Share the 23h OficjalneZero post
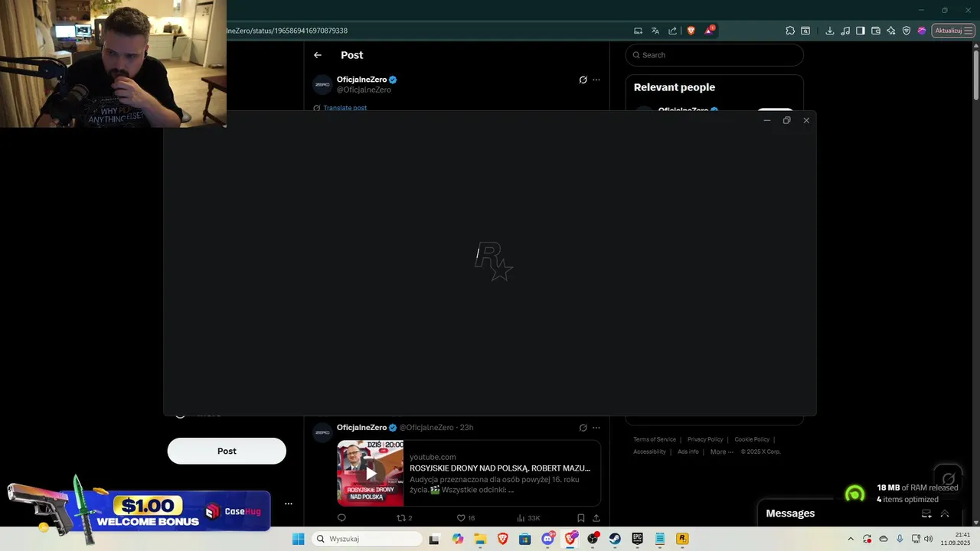The image size is (980, 551). 596,518
